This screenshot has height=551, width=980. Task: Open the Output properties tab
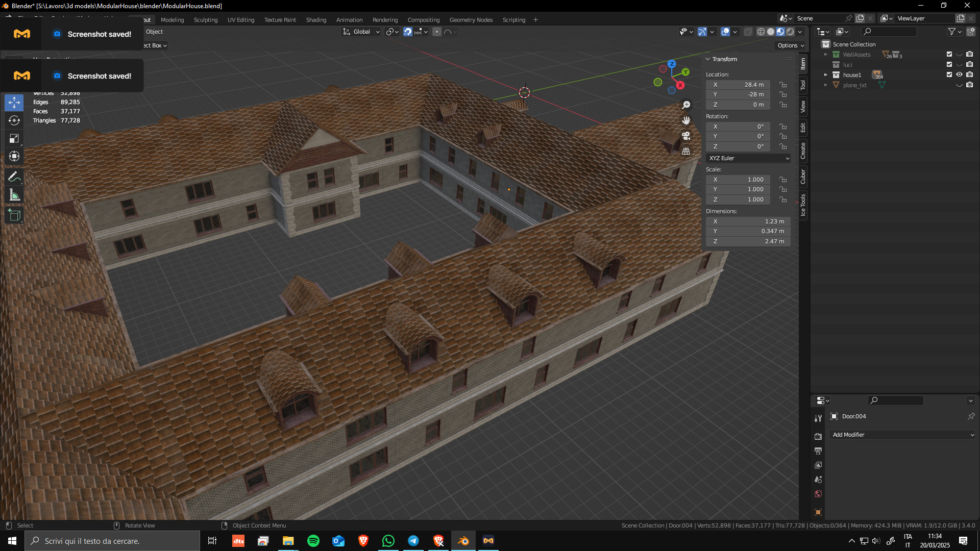tap(818, 451)
